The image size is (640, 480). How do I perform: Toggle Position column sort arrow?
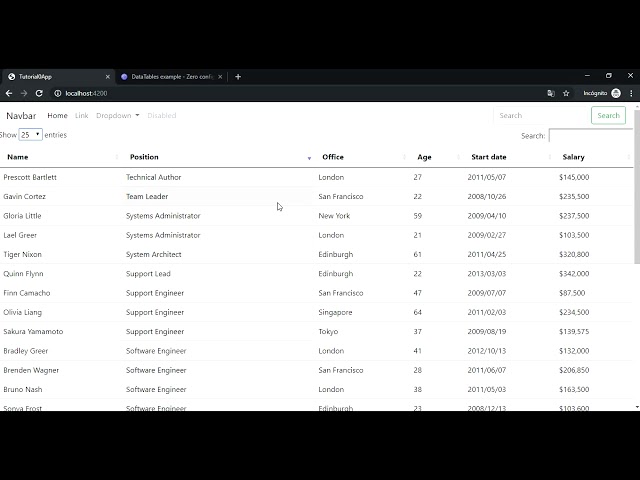(309, 158)
